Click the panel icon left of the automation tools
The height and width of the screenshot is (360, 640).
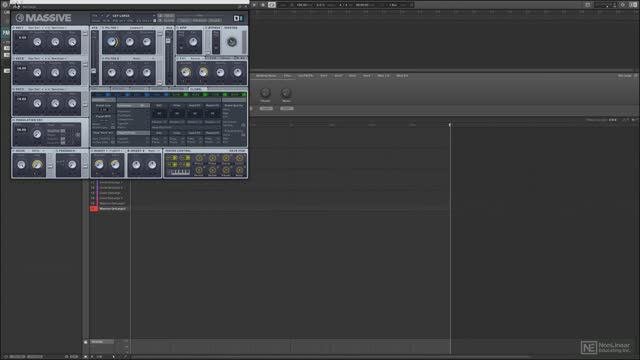[x=588, y=5]
